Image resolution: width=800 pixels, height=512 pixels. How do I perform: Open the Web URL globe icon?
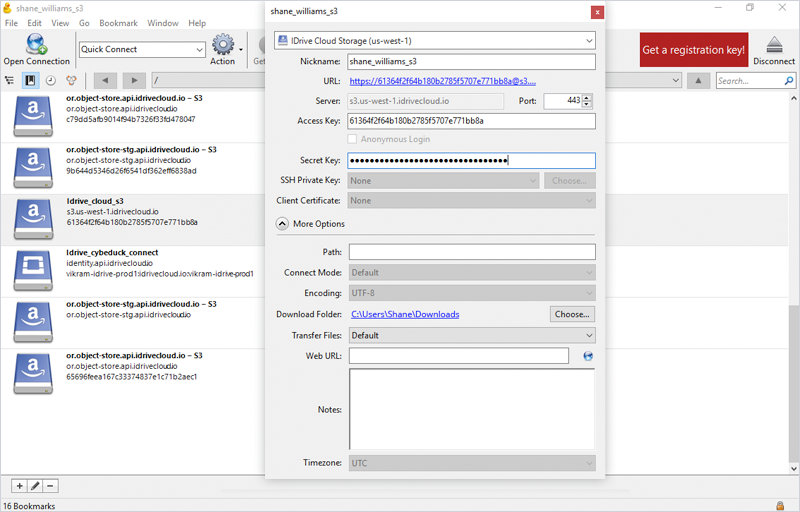point(588,356)
